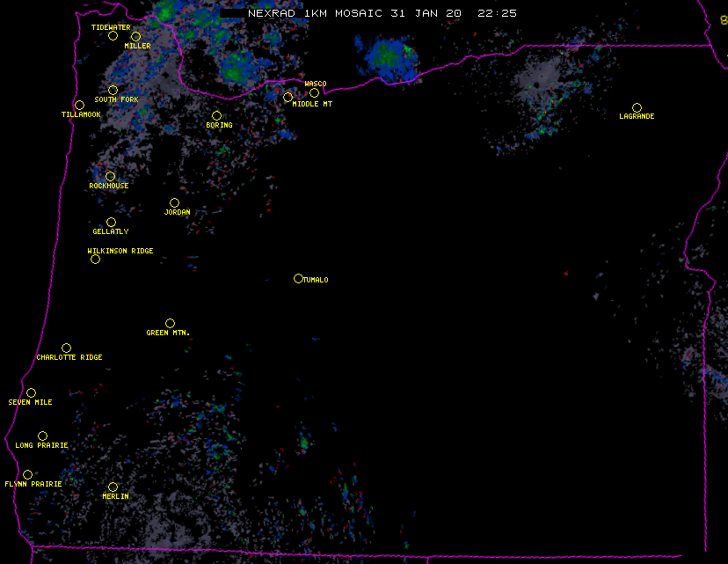Click the Merlin station marker
This screenshot has height=564, width=728.
tap(113, 487)
